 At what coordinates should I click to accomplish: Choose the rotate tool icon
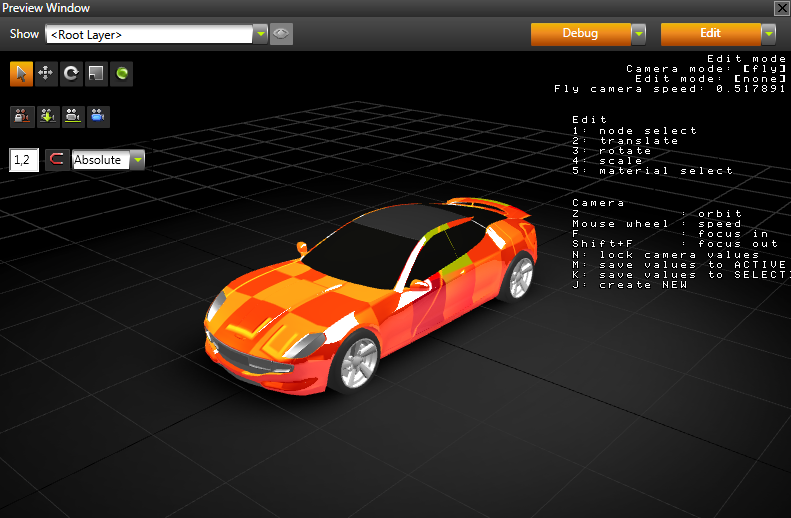click(x=71, y=73)
